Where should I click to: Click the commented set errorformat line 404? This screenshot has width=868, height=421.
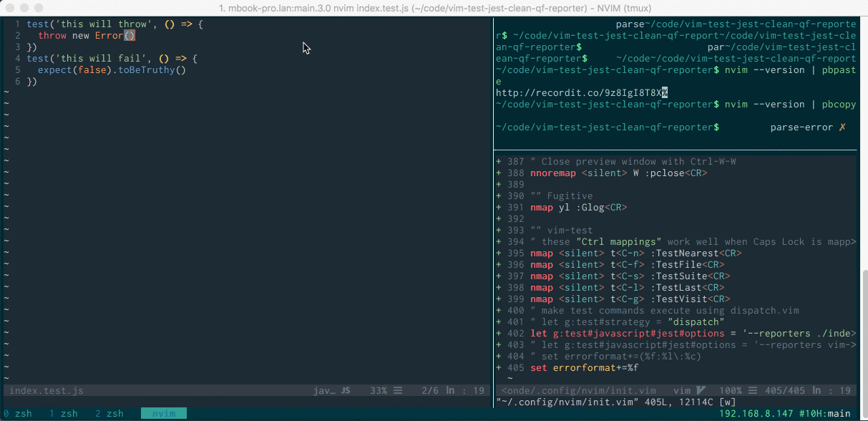[616, 357]
